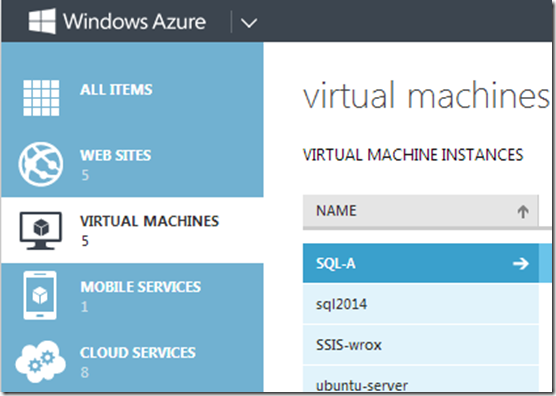Viewport: 556px width, 396px height.
Task: Click the Web Sites count 5
Action: (85, 175)
